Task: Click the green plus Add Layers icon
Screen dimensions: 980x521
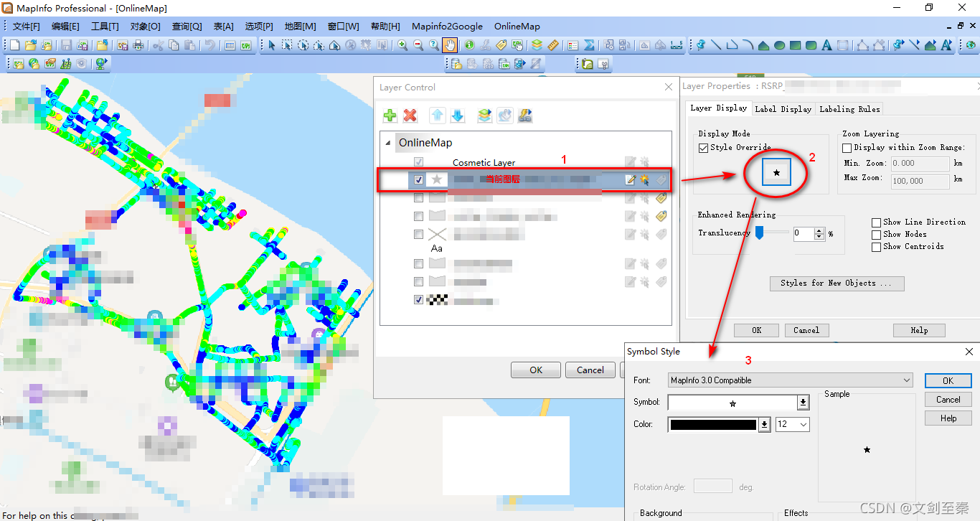Action: [x=390, y=116]
